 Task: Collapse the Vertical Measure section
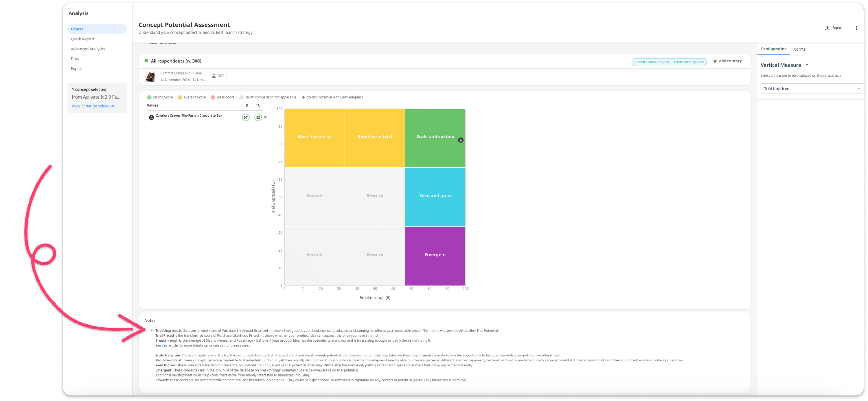coord(807,65)
